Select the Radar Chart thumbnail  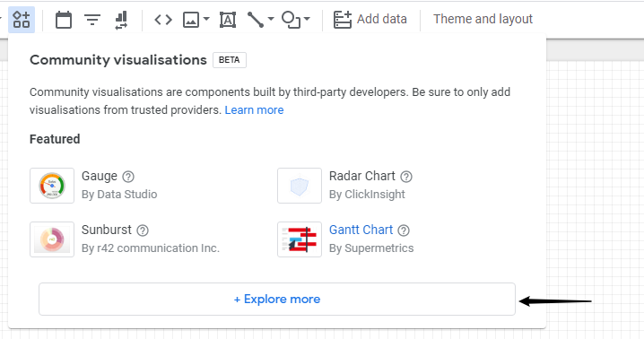pos(300,186)
